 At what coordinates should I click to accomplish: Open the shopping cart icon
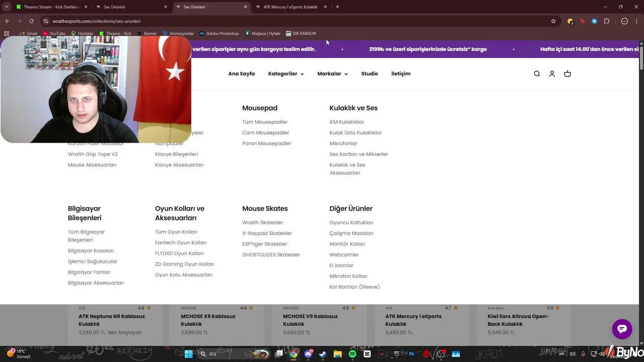pos(568,74)
